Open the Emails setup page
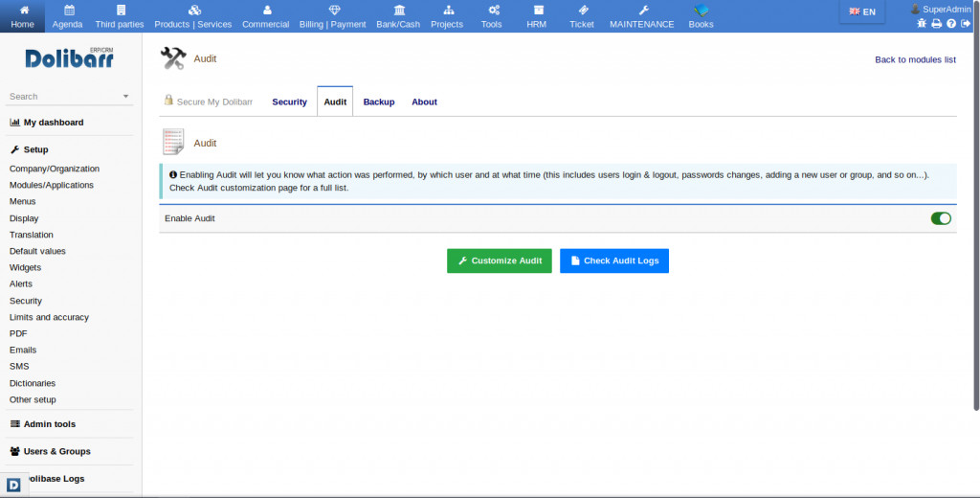The height and width of the screenshot is (498, 980). pos(23,350)
